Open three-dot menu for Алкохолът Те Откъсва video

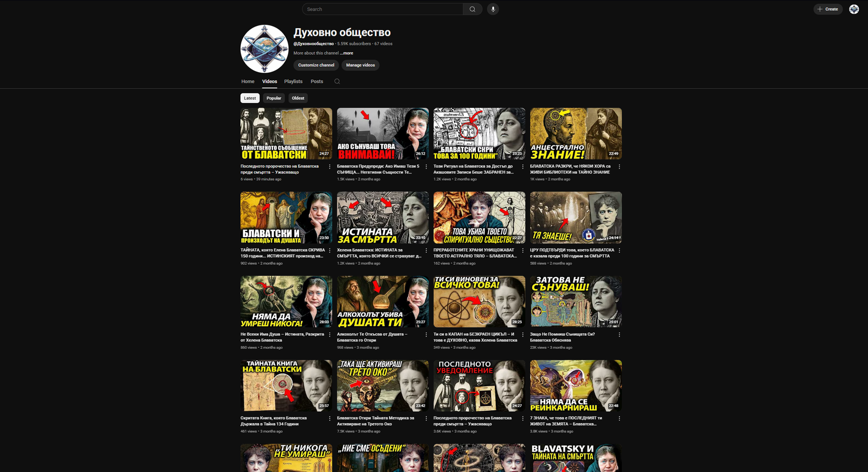(426, 335)
